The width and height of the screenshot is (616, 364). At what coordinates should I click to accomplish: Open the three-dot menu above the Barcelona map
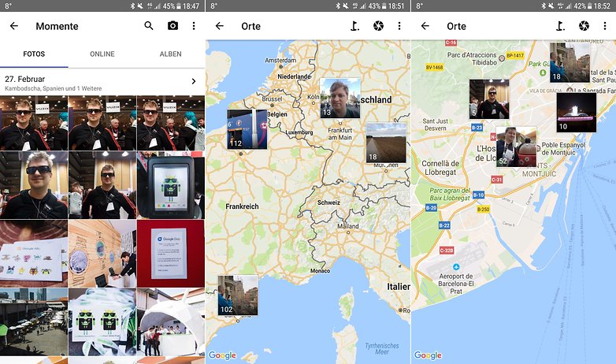[605, 26]
